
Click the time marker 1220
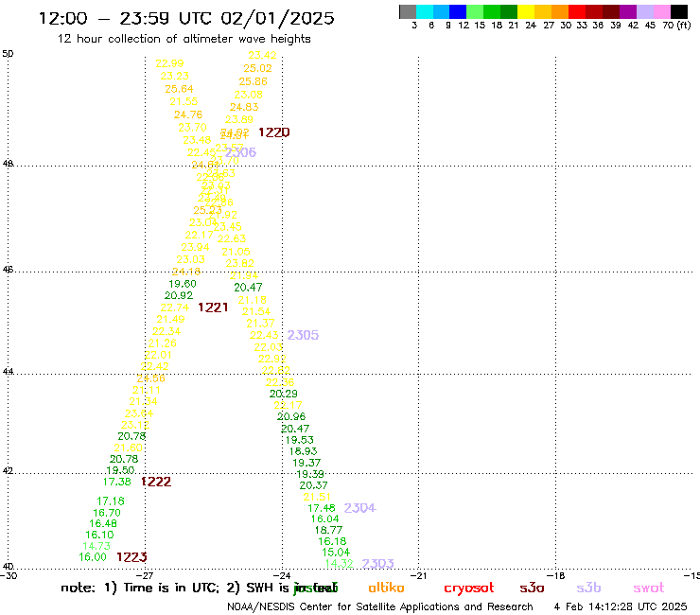click(x=274, y=132)
